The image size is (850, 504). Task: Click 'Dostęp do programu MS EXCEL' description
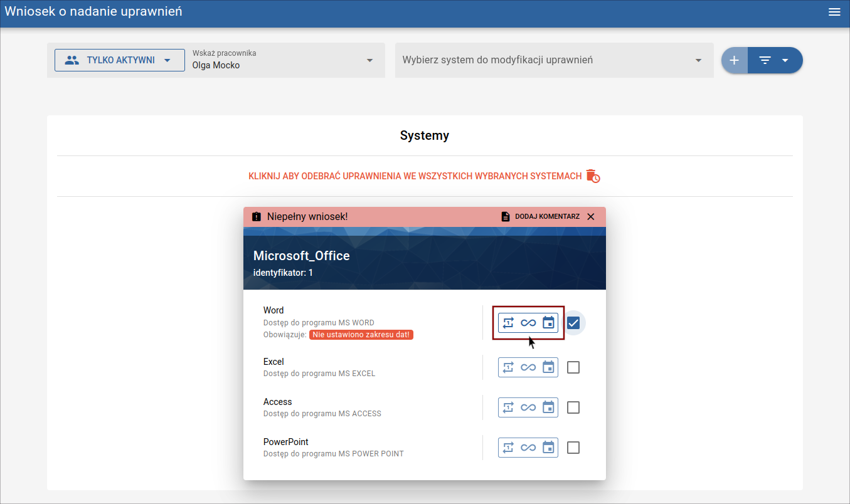319,374
